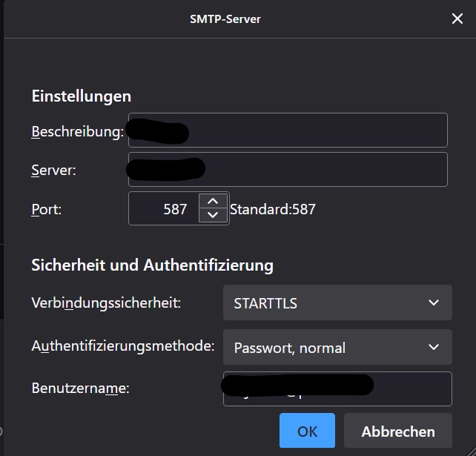The width and height of the screenshot is (476, 456).
Task: Select the Port number field showing 587
Action: 165,209
